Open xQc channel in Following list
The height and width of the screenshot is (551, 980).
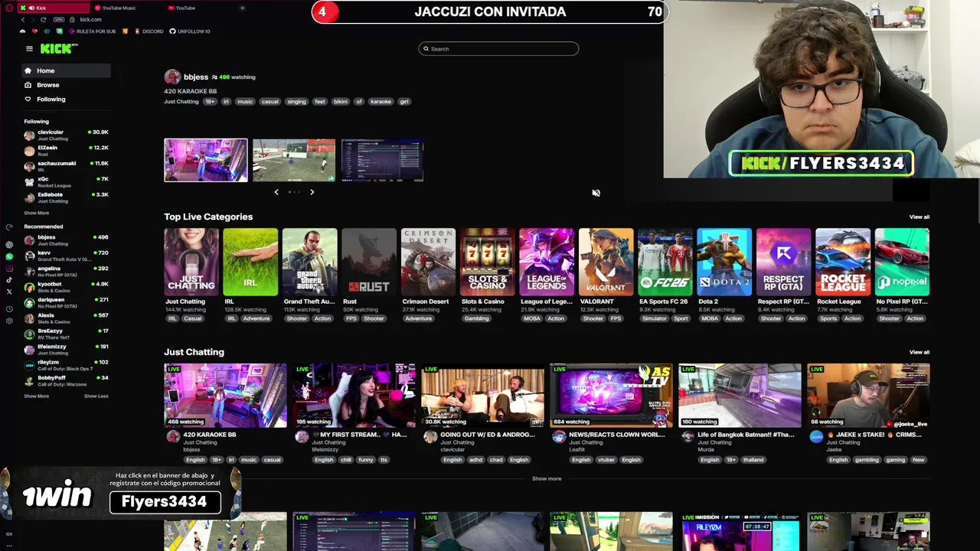tap(66, 182)
